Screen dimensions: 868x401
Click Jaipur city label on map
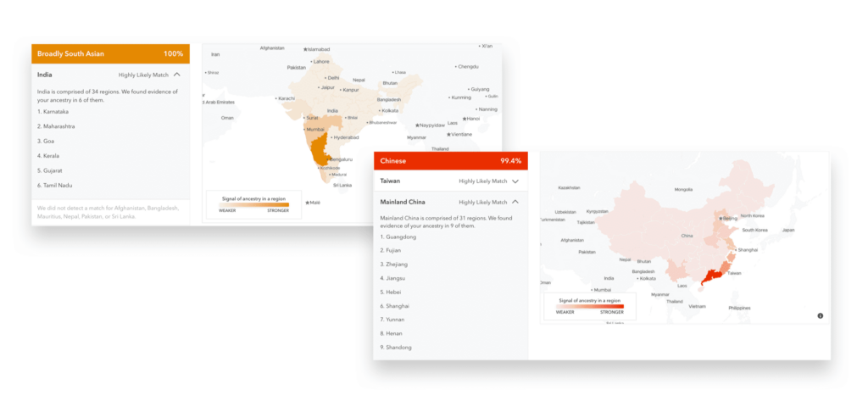326,87
